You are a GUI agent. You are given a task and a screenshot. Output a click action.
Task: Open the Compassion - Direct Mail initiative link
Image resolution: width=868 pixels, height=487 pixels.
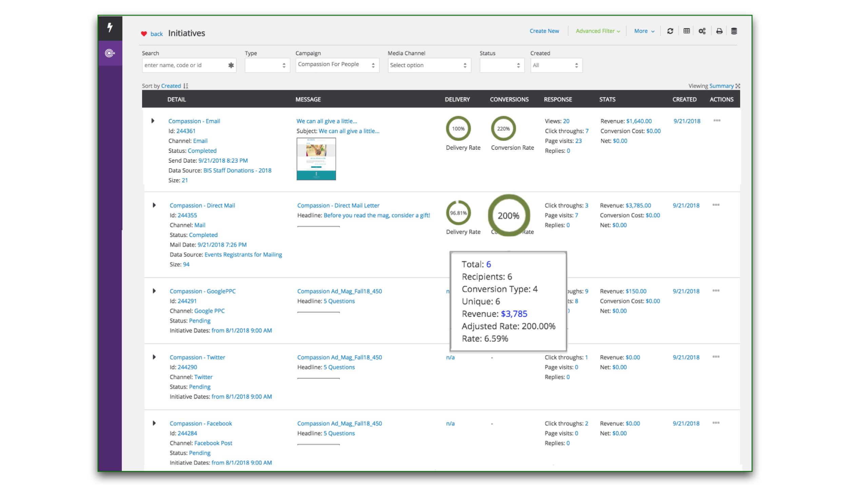pyautogui.click(x=202, y=205)
